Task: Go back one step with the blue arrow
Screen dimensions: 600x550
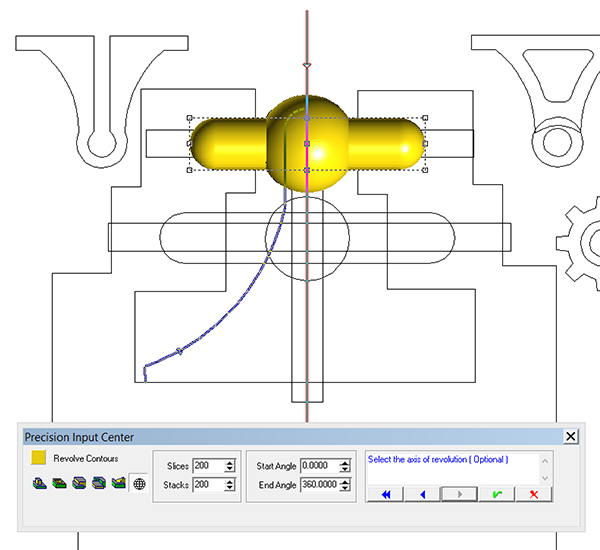Action: [x=422, y=495]
